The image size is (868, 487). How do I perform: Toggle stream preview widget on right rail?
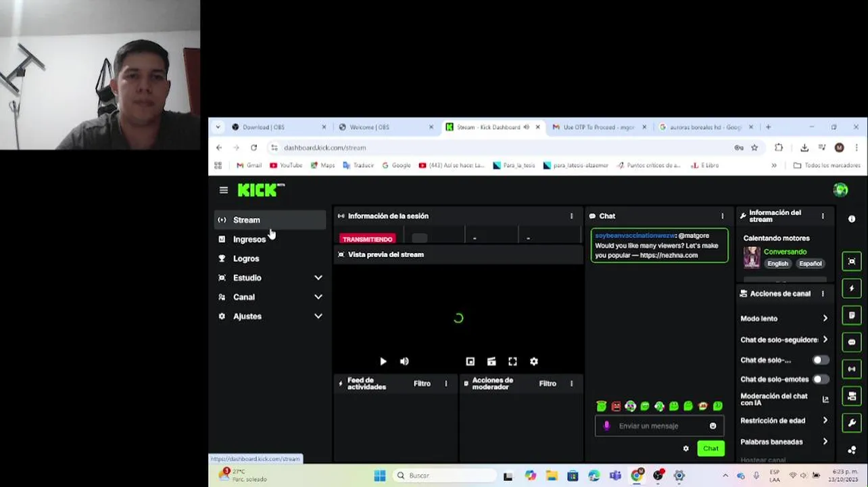pyautogui.click(x=852, y=261)
